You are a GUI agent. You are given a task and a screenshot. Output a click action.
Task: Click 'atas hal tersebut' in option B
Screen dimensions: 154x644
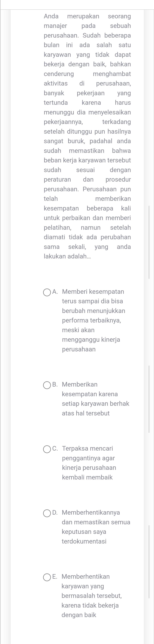pos(86,413)
